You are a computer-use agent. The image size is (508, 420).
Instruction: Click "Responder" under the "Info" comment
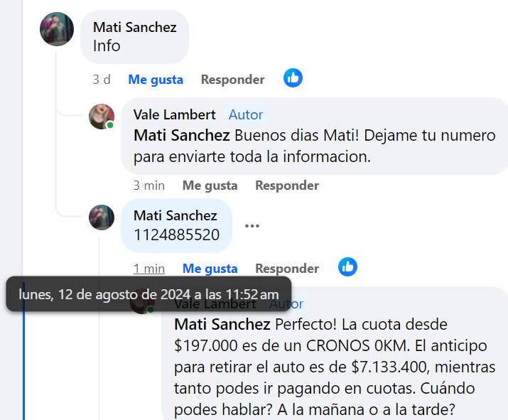tap(232, 80)
